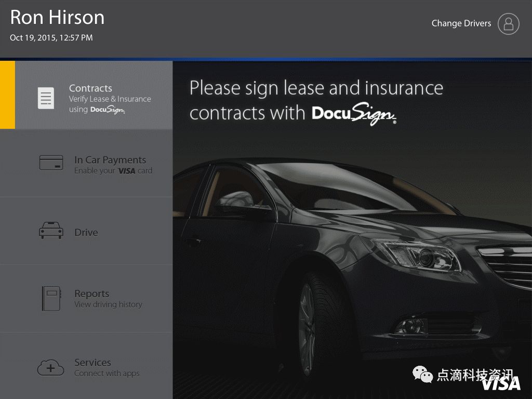Screen dimensions: 532x399
Task: Select the Drive menu label
Action: pos(86,232)
